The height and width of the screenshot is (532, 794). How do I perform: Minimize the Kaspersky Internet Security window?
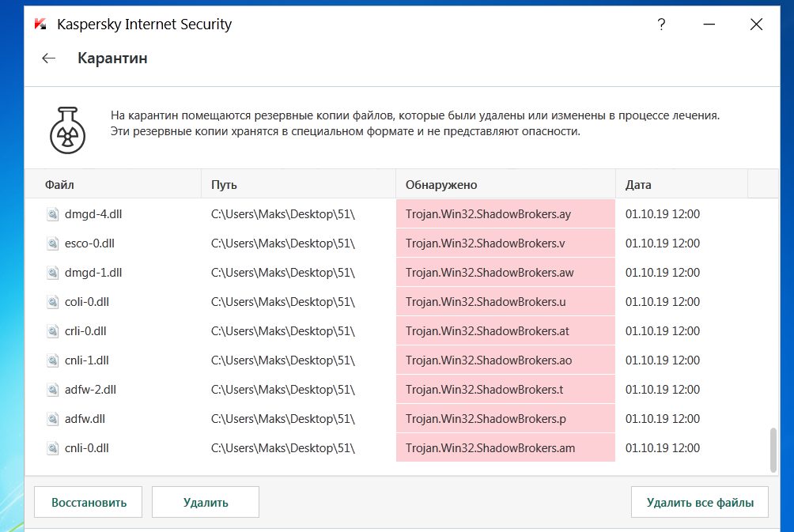709,25
